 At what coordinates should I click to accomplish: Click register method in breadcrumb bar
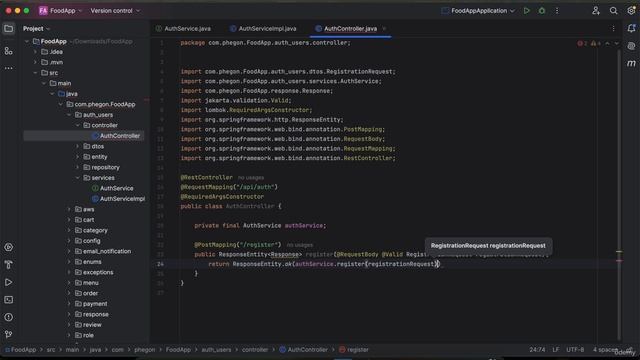[x=354, y=350]
